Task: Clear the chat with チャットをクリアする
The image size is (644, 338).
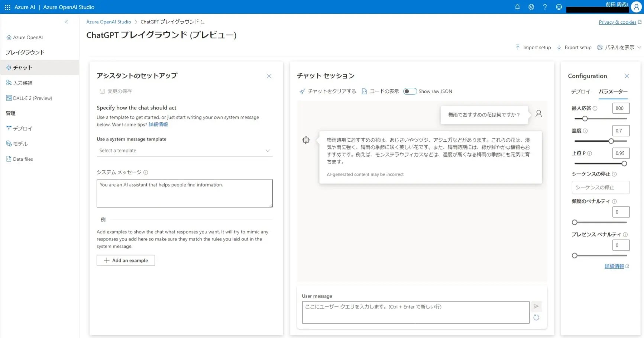Action: [x=331, y=91]
